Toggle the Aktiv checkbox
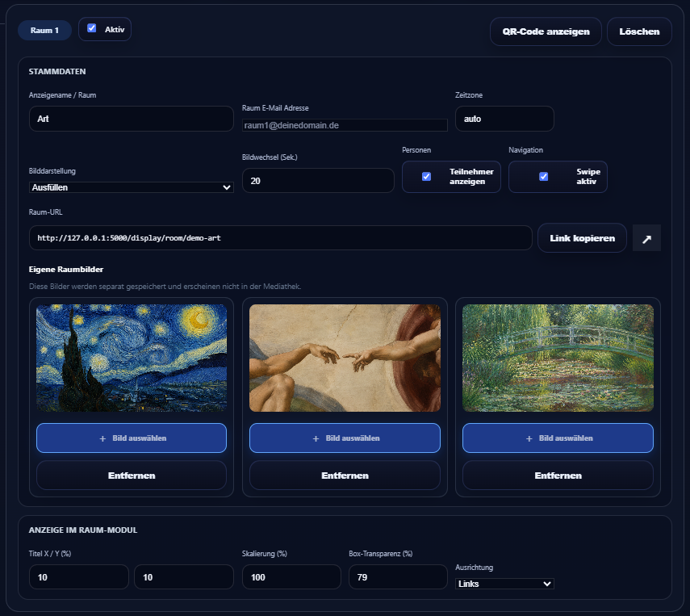Screen dimensions: 690x616 tap(91, 28)
